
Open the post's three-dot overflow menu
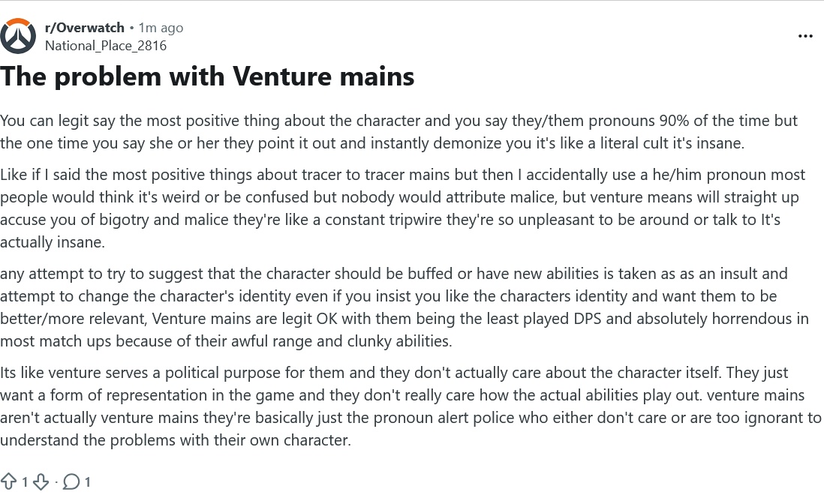coord(805,36)
